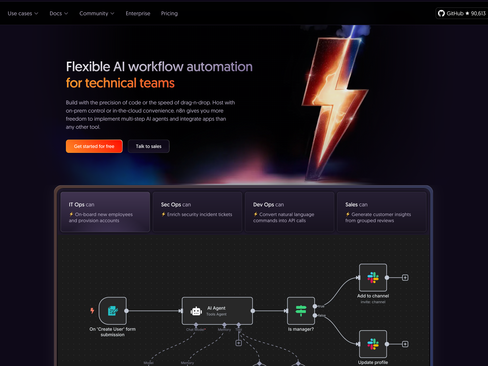Click the 'for technical teams' orange text
This screenshot has height=366, width=488.
click(120, 83)
